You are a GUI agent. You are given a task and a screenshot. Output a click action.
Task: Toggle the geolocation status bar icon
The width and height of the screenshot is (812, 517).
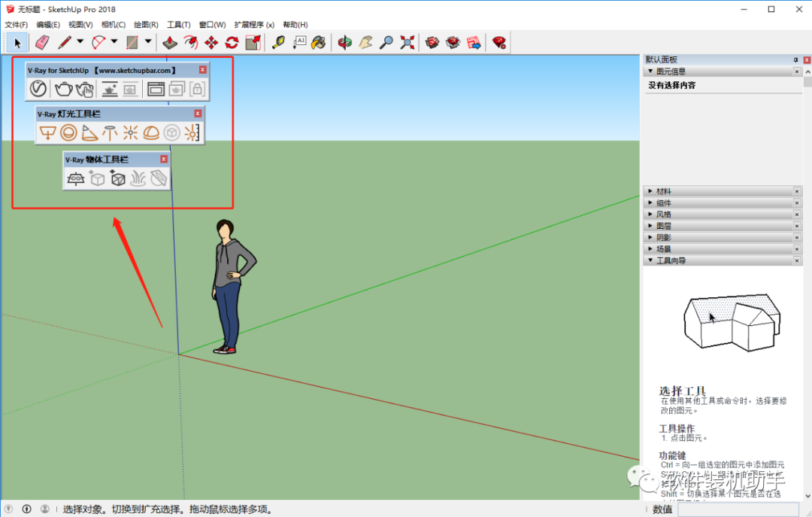(9, 509)
